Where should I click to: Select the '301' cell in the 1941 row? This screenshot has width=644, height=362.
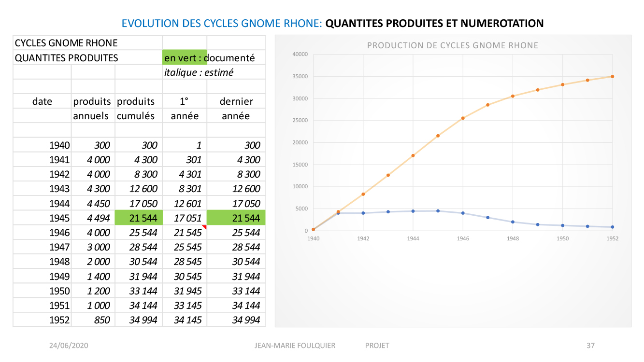(x=185, y=159)
